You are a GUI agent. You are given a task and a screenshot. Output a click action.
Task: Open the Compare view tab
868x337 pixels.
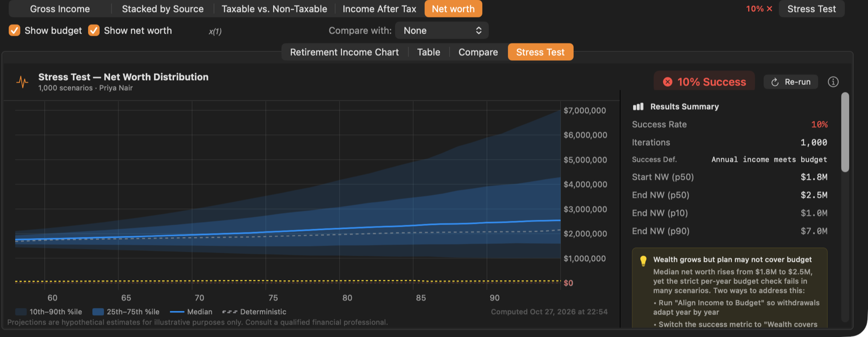(478, 52)
